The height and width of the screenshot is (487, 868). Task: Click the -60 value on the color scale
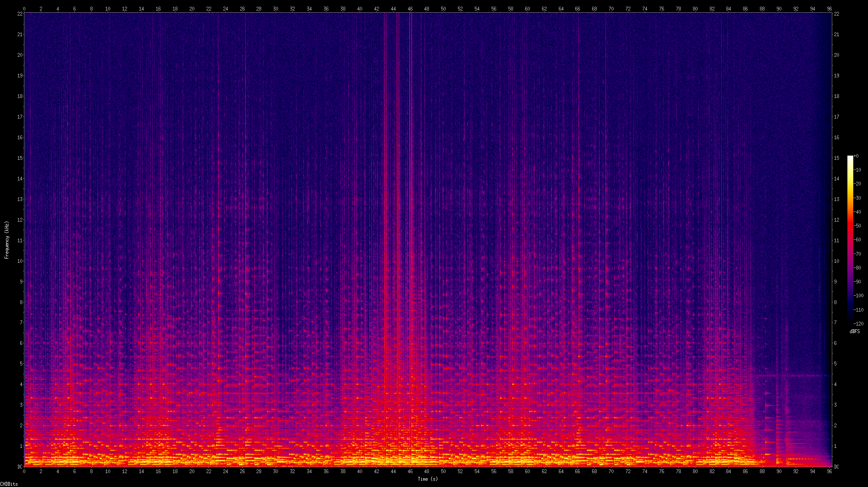(x=857, y=240)
